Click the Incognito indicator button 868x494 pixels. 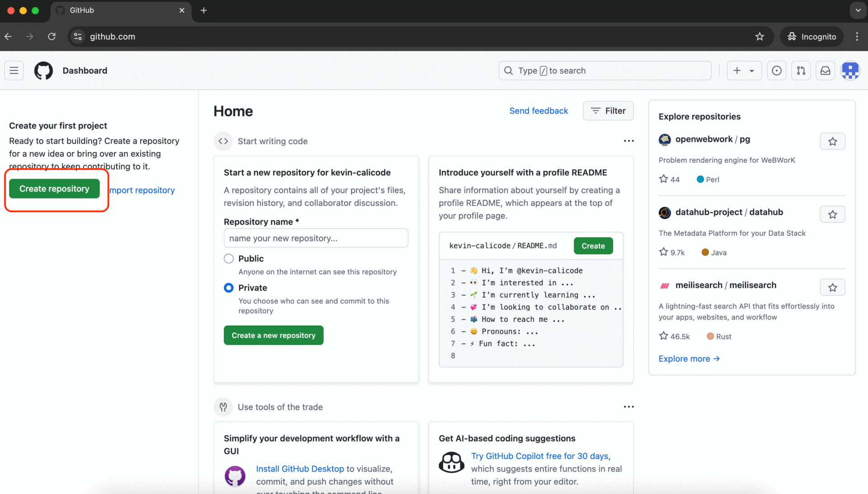[x=811, y=37]
